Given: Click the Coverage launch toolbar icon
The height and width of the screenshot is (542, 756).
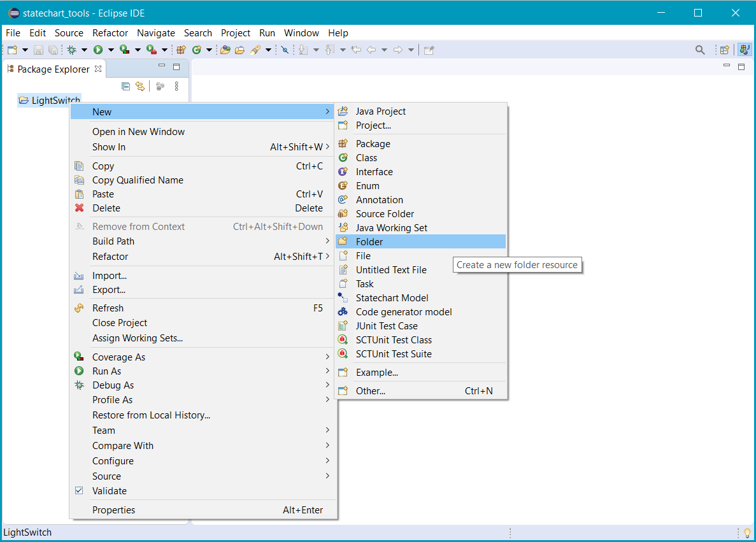Looking at the screenshot, I should [124, 50].
